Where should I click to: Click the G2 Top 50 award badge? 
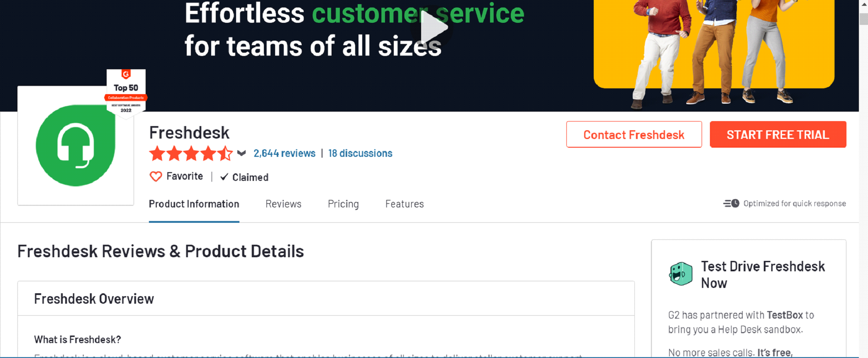[x=126, y=94]
